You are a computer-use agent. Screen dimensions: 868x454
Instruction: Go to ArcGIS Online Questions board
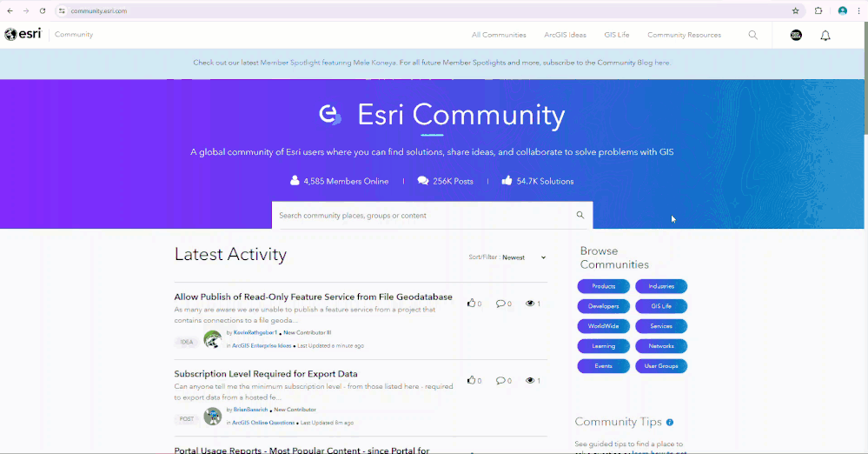coord(263,423)
